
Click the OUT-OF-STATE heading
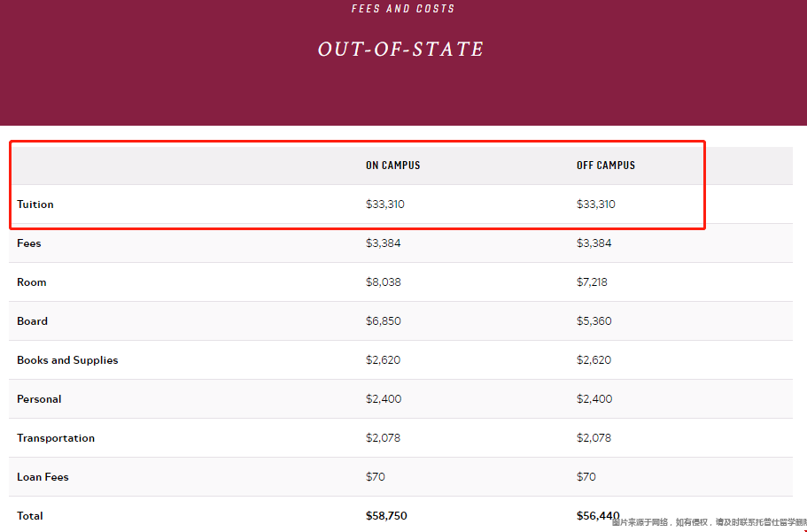[400, 50]
